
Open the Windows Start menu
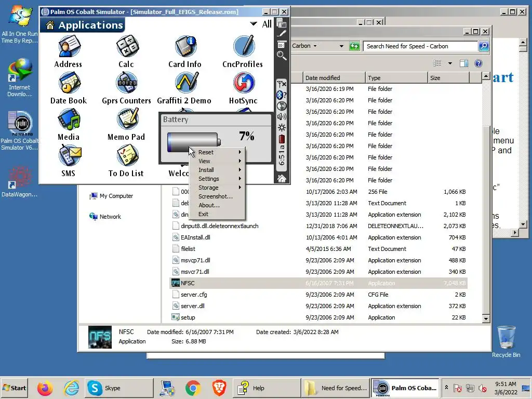click(x=15, y=388)
